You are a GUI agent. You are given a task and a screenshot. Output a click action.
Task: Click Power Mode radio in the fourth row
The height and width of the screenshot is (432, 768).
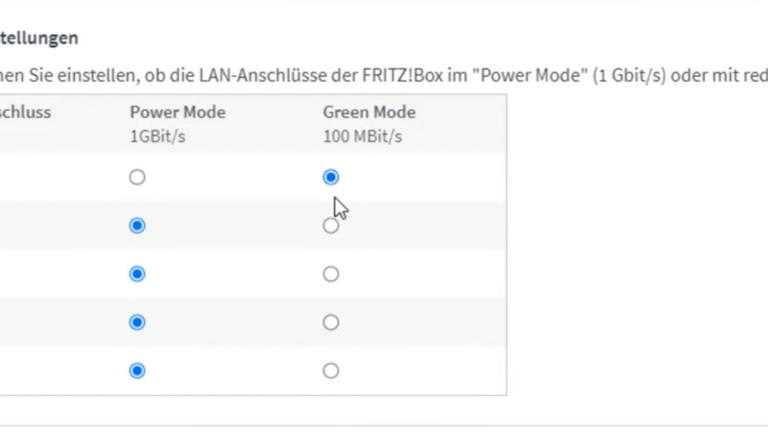pos(137,322)
